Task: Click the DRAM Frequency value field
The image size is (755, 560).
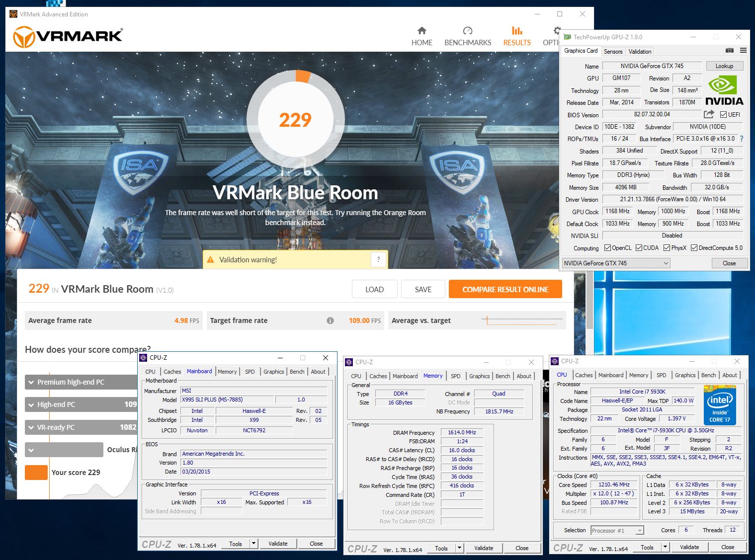Action: [462, 432]
